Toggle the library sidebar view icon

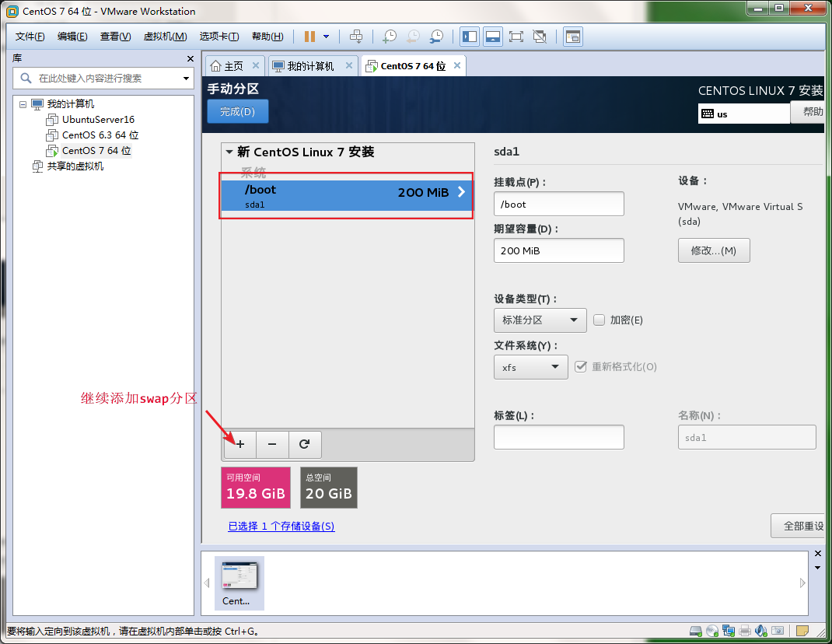470,36
